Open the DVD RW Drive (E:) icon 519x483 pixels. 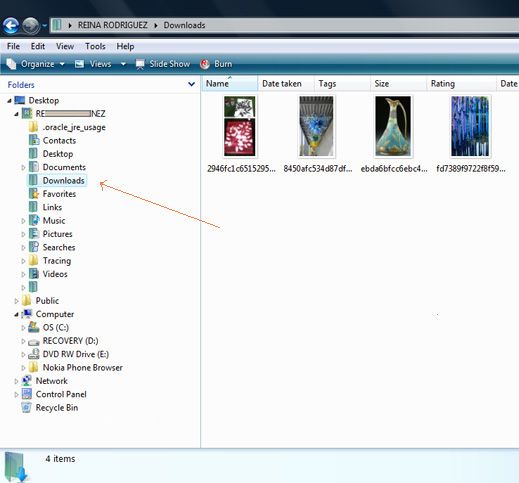tap(33, 354)
